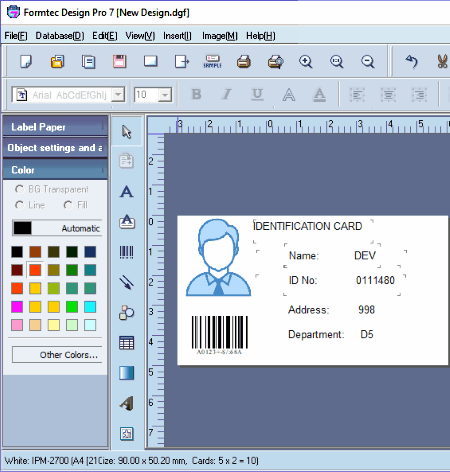450x472 pixels.
Task: Expand the Object settings panel
Action: tap(55, 148)
